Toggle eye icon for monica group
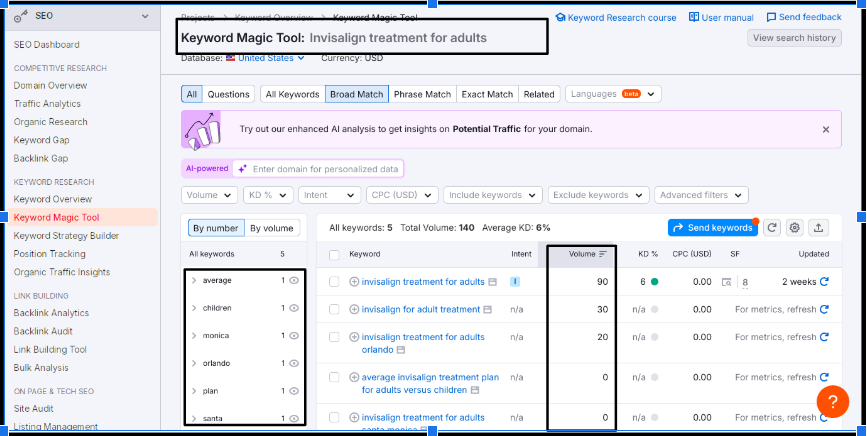The height and width of the screenshot is (436, 867). (x=294, y=336)
